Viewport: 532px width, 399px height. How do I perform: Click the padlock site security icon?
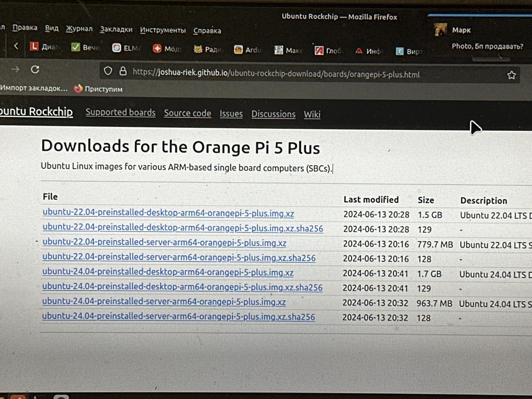tap(123, 71)
